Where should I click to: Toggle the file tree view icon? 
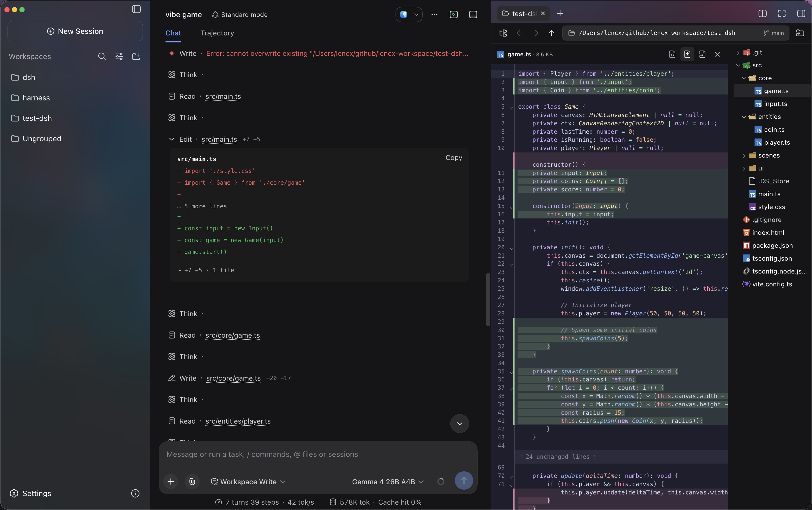[x=503, y=33]
